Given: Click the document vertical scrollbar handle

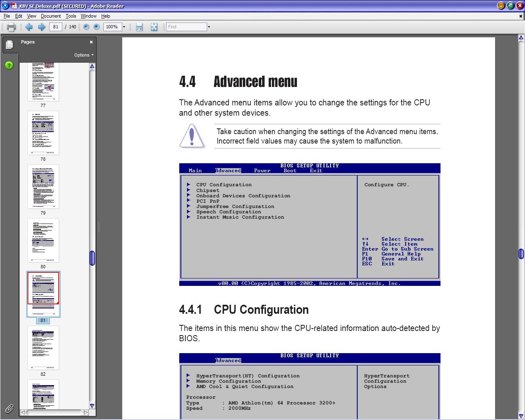Looking at the screenshot, I should tap(521, 253).
